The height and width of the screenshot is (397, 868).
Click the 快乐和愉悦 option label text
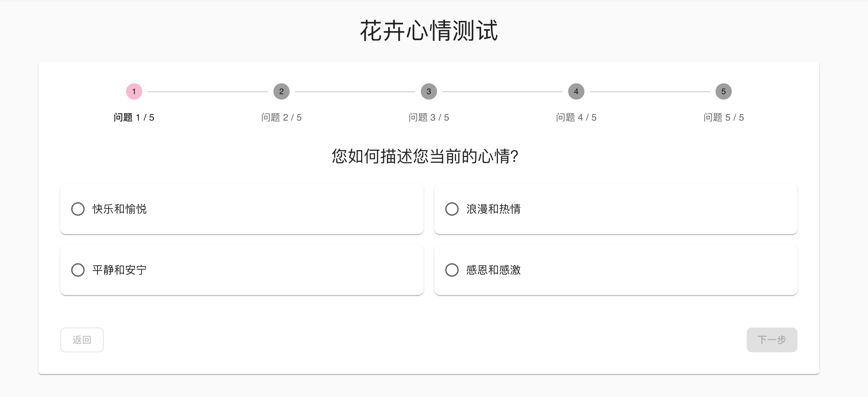[120, 209]
